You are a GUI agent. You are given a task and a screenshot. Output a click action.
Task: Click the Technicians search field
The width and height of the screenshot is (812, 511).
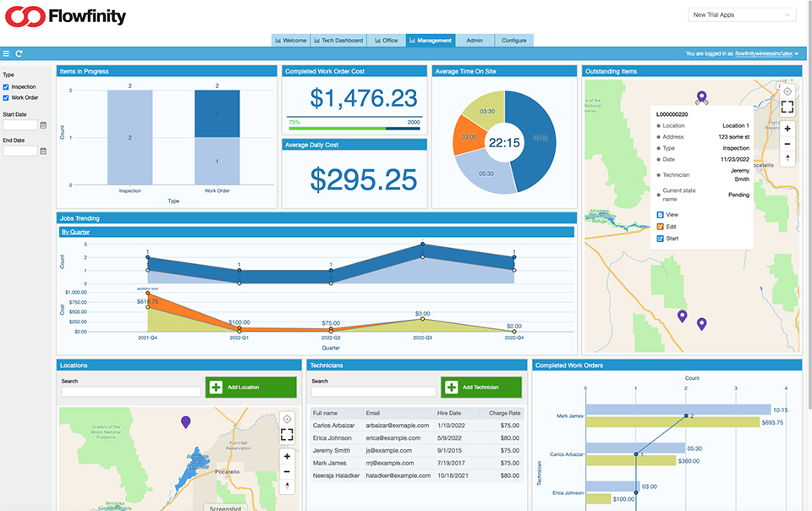coord(373,392)
